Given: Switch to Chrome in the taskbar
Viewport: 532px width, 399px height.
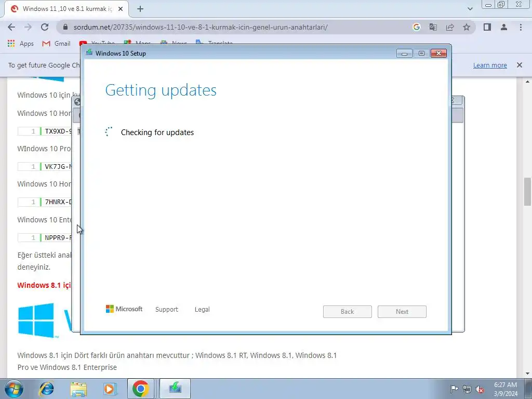Looking at the screenshot, I should [x=140, y=389].
